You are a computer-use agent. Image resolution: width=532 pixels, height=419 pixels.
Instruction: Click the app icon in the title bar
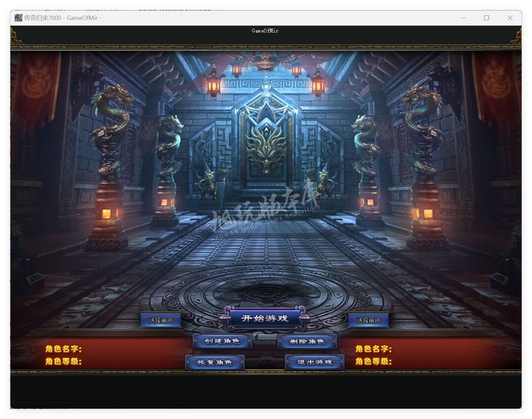pyautogui.click(x=18, y=18)
